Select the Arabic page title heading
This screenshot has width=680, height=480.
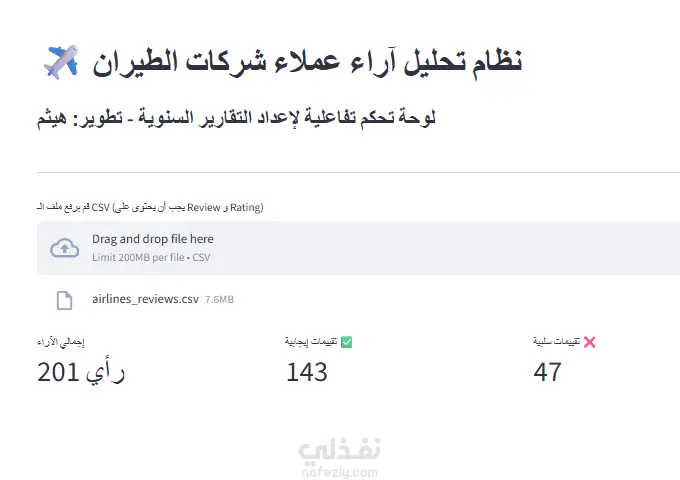pyautogui.click(x=308, y=62)
